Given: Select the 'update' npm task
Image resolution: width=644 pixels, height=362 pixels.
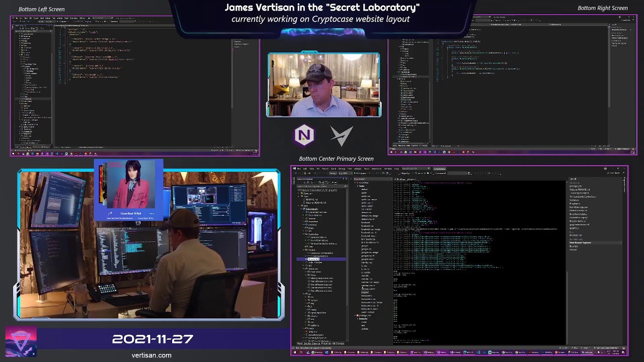Looking at the screenshot, I should 365,329.
